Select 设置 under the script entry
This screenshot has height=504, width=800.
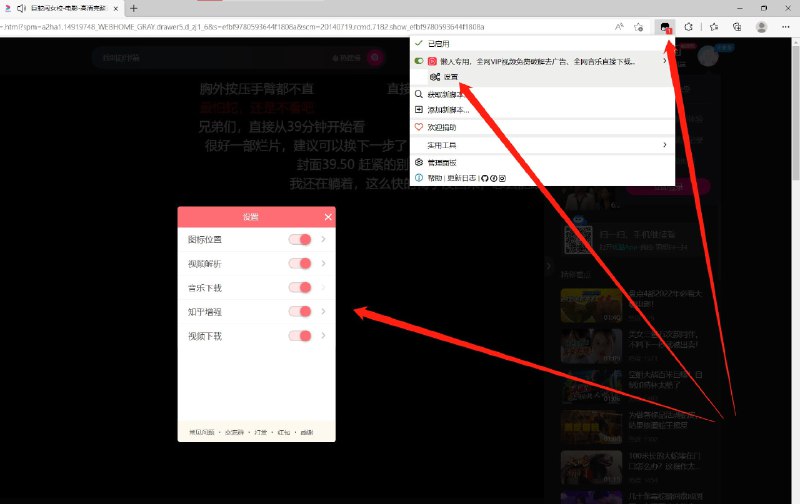click(x=450, y=77)
